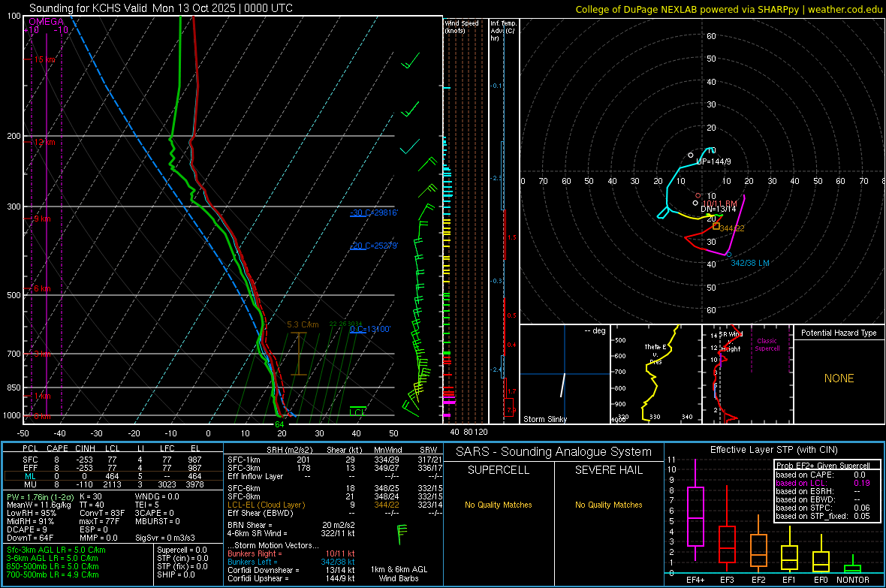Click the 'ConvT = 83F' value
The width and height of the screenshot is (886, 588).
[101, 513]
